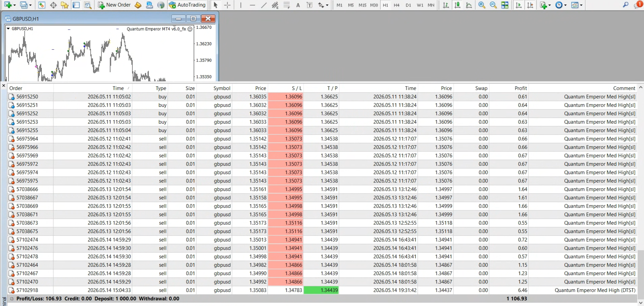The width and height of the screenshot is (644, 306).
Task: Open a new chart window
Action: [7, 5]
